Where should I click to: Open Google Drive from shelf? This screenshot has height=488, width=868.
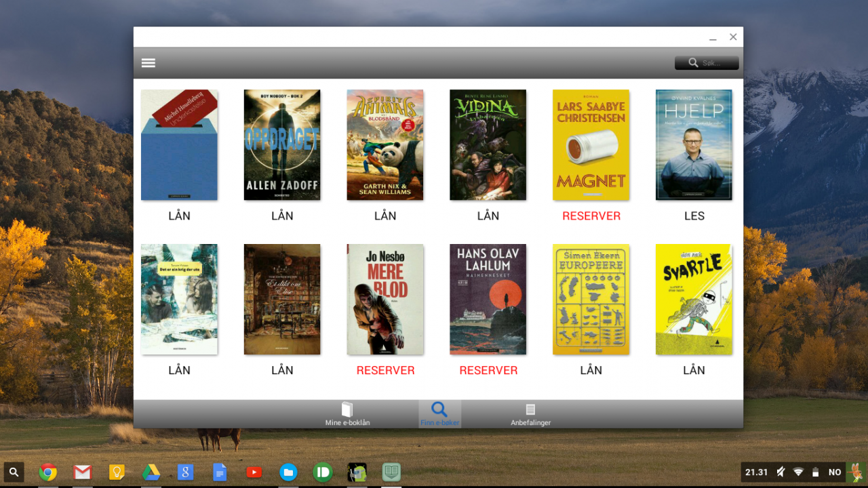click(x=151, y=472)
